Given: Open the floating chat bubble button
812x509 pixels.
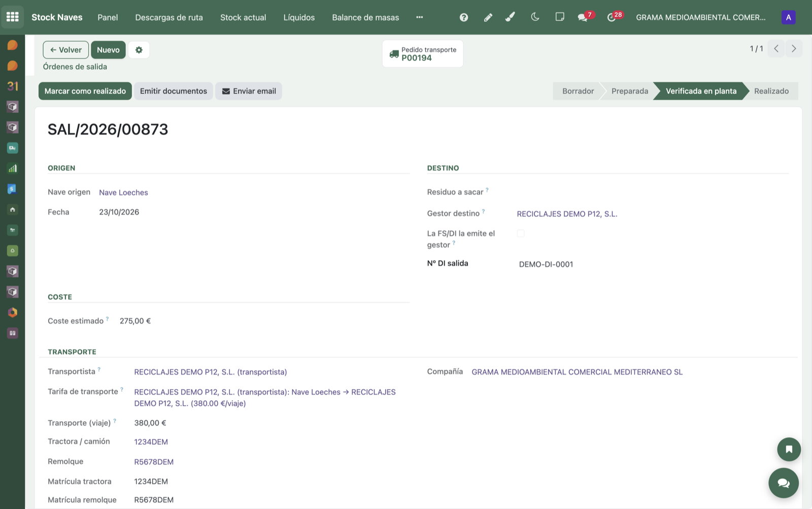Looking at the screenshot, I should [784, 483].
